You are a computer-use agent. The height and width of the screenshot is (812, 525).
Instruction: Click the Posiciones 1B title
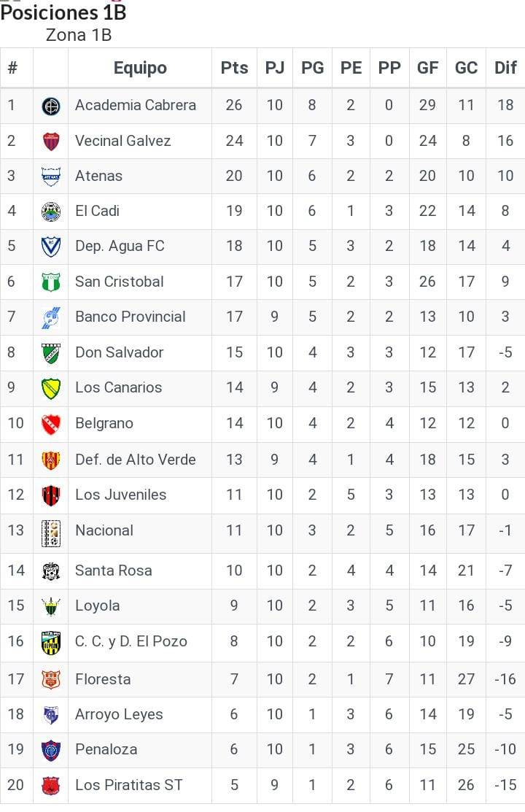(x=63, y=12)
